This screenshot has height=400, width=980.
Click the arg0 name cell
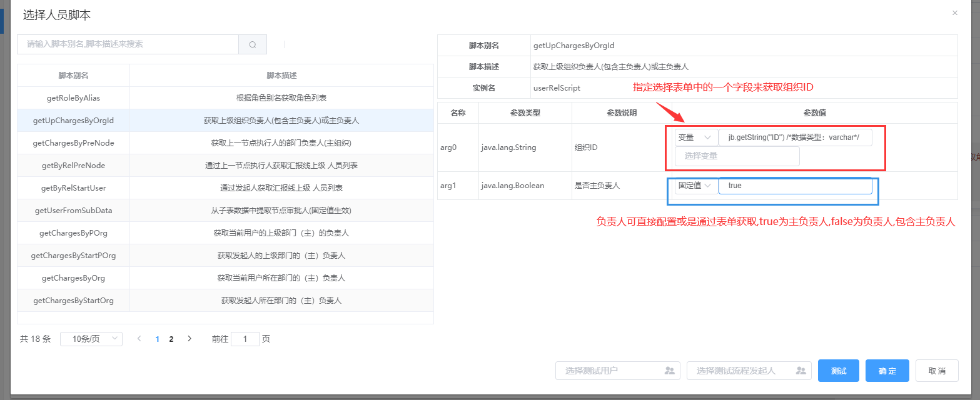[x=457, y=147]
